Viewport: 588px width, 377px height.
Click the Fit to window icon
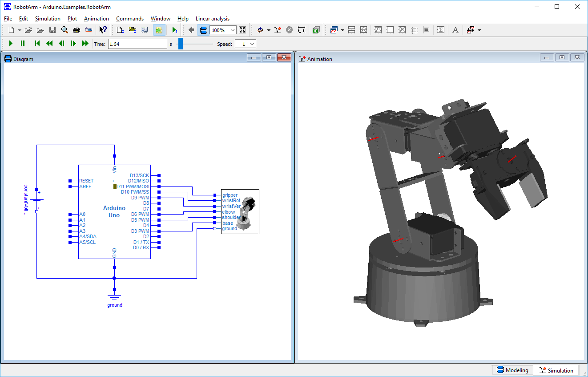tap(242, 30)
